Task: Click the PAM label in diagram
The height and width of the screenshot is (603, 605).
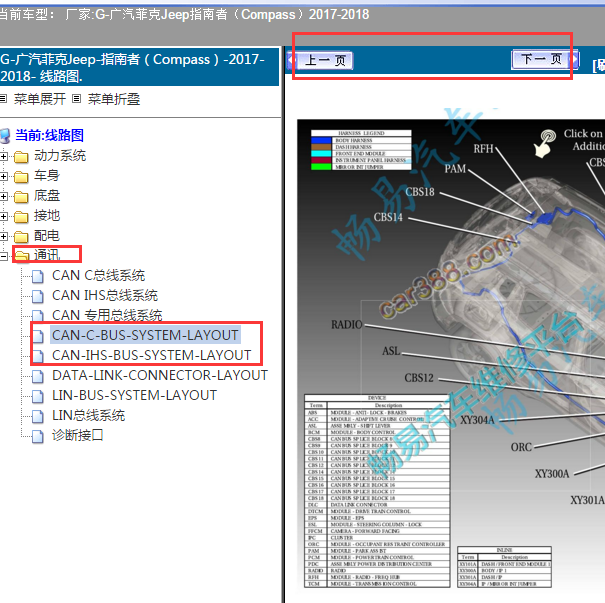Action: 455,169
